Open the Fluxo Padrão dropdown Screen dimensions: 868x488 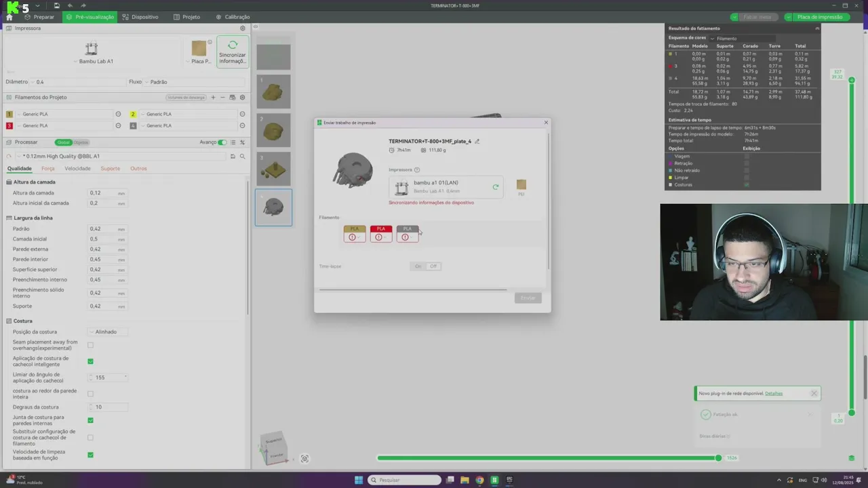tap(195, 82)
